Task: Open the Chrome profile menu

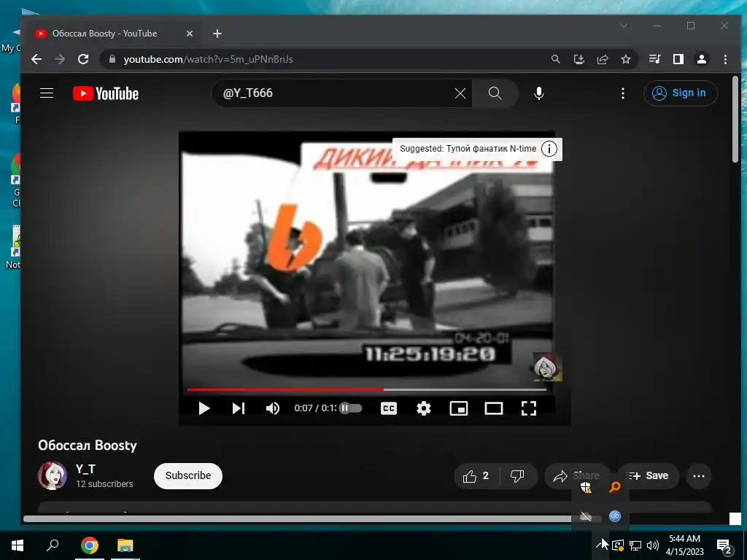Action: 701,59
